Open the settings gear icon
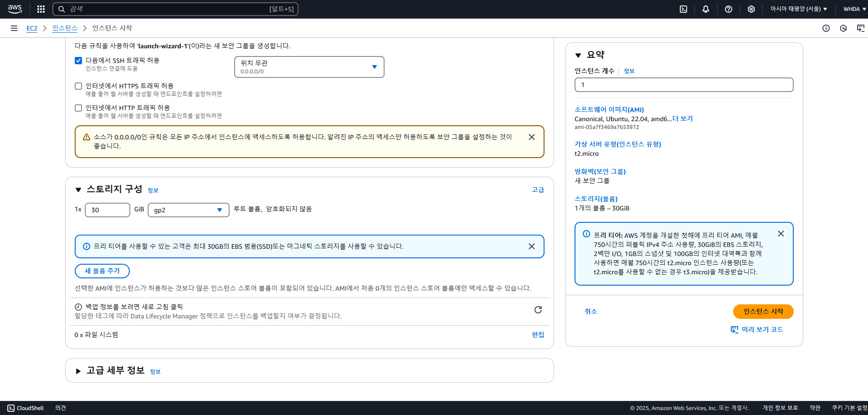 coord(751,9)
